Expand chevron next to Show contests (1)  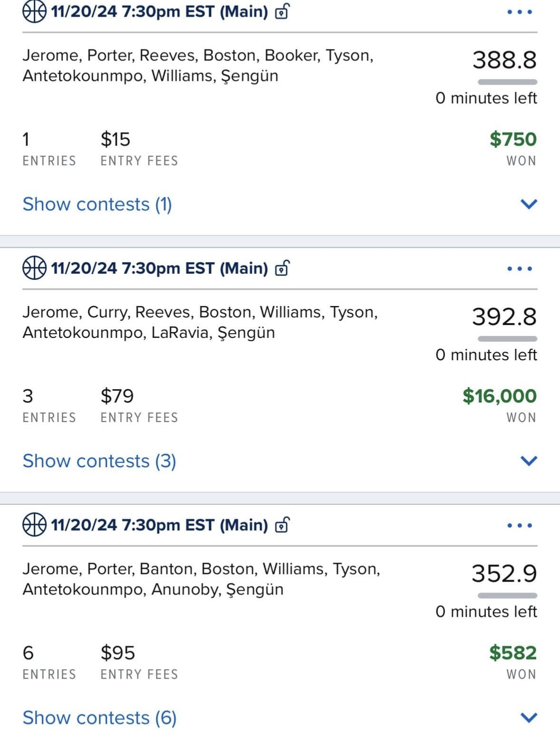pos(529,204)
